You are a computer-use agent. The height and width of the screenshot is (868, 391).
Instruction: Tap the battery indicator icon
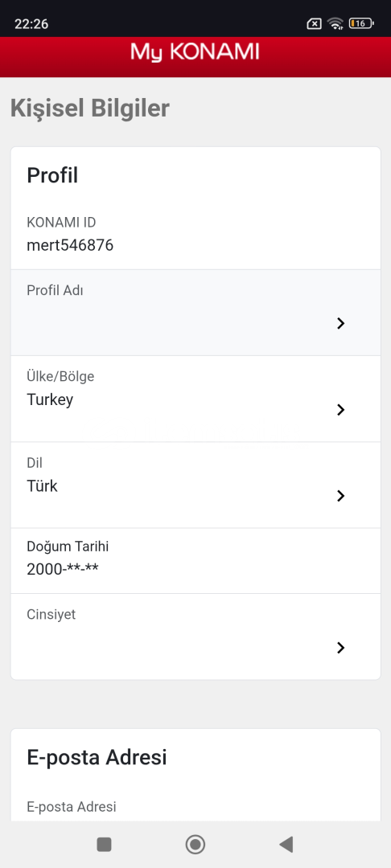click(361, 23)
